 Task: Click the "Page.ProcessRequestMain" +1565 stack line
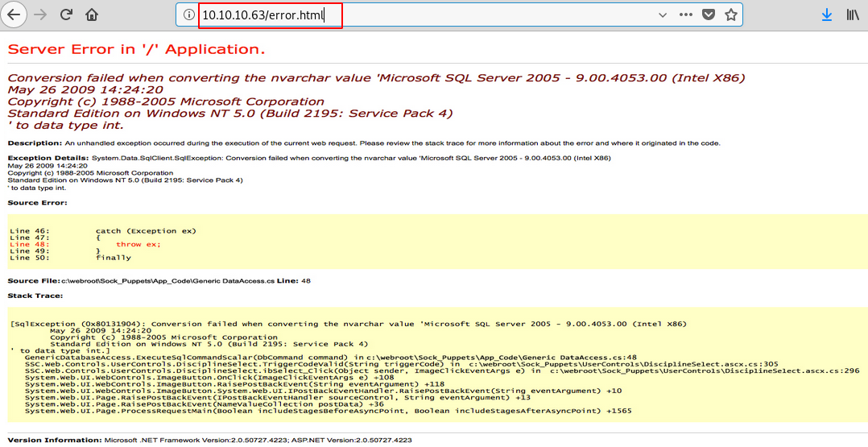(329, 411)
